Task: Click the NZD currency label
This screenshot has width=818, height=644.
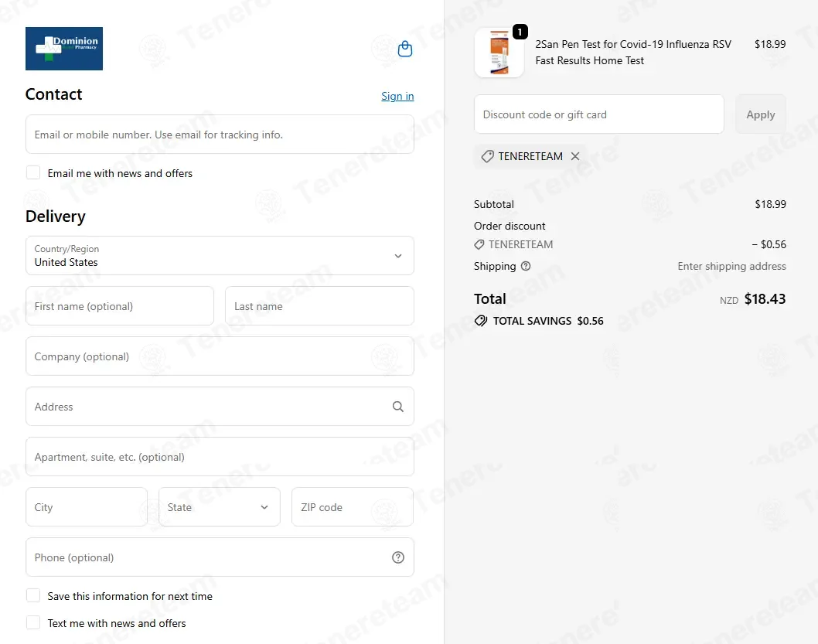Action: pos(729,301)
